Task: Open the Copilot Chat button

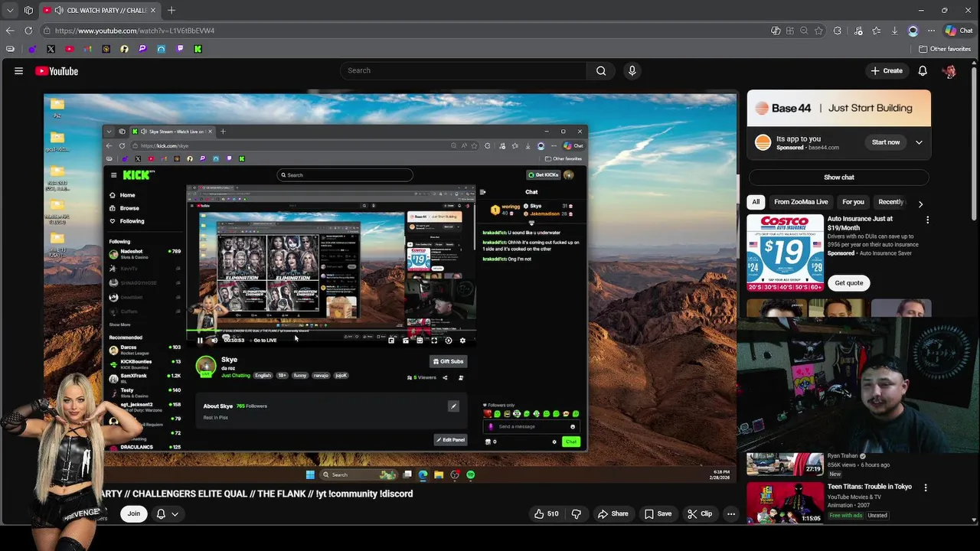Action: (x=959, y=31)
